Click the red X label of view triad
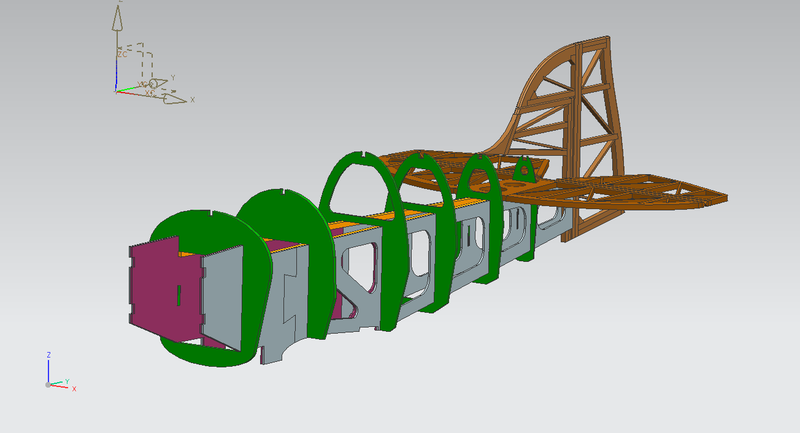800x433 pixels. pos(74,388)
